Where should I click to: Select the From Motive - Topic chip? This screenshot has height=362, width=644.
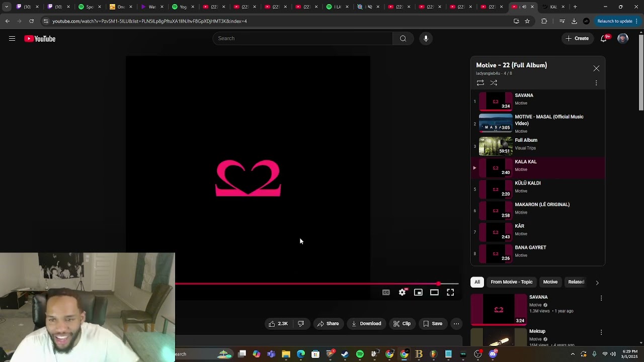(512, 282)
